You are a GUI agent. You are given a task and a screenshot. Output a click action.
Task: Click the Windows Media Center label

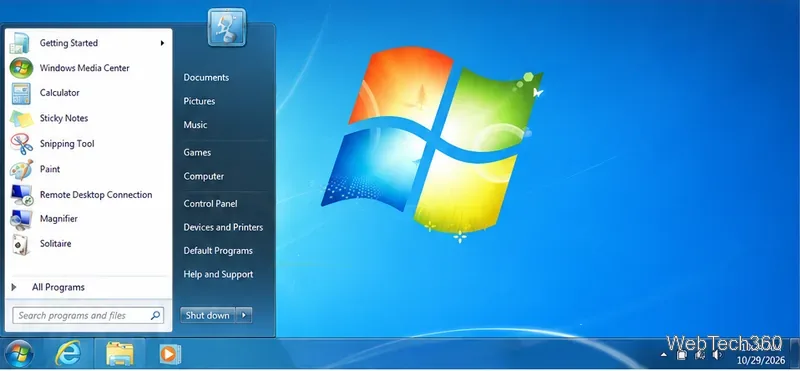85,68
